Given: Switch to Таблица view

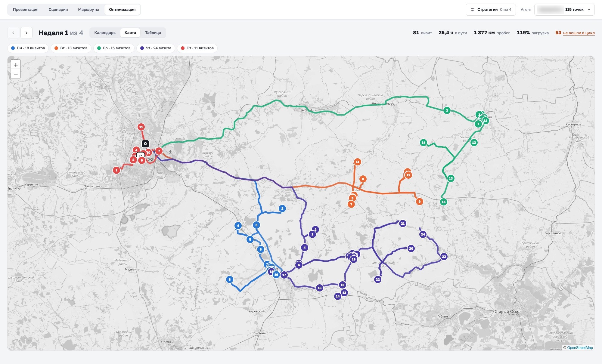Looking at the screenshot, I should tap(153, 33).
